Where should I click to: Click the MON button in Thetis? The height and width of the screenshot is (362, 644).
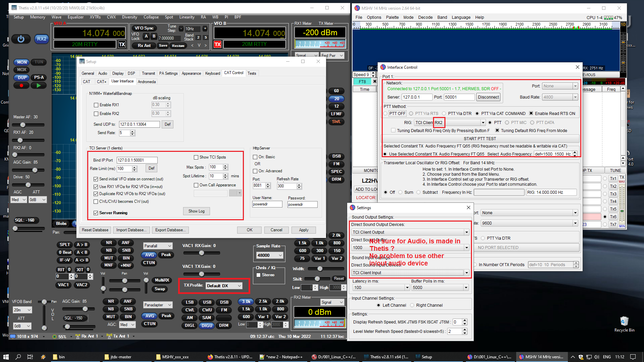tap(22, 62)
